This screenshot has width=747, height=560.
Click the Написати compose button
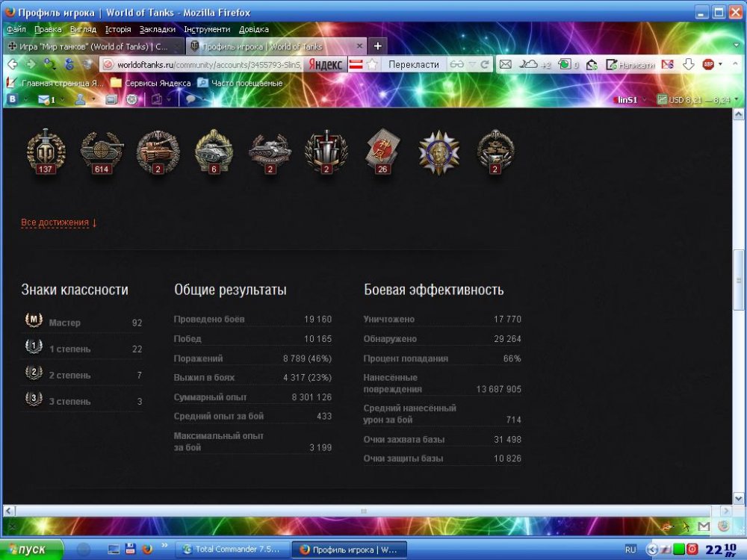pyautogui.click(x=630, y=64)
